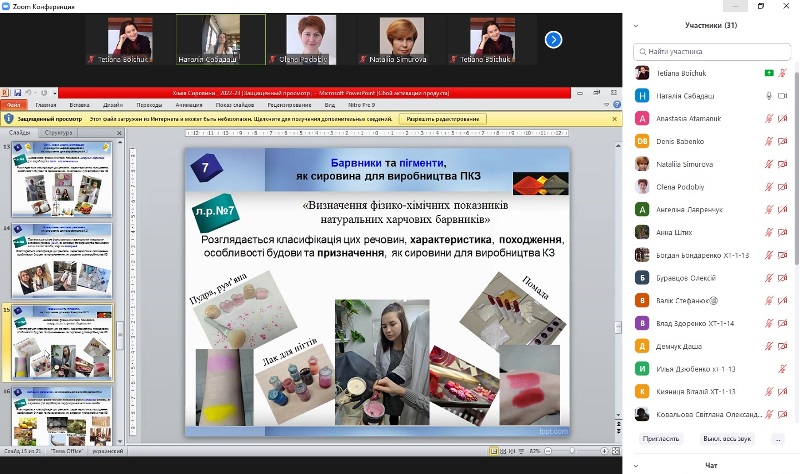
Task: Click Выкл. весь звук button
Action: coord(727,439)
